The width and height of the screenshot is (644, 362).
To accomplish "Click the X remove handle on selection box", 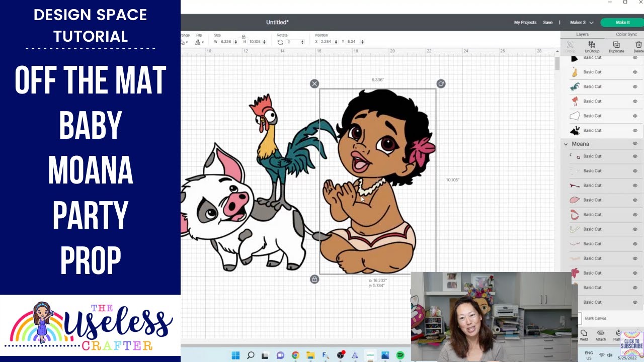I will (314, 84).
